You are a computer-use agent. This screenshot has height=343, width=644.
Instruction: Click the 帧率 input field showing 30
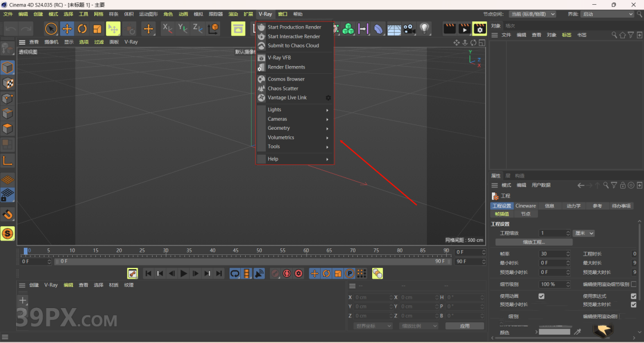(555, 254)
